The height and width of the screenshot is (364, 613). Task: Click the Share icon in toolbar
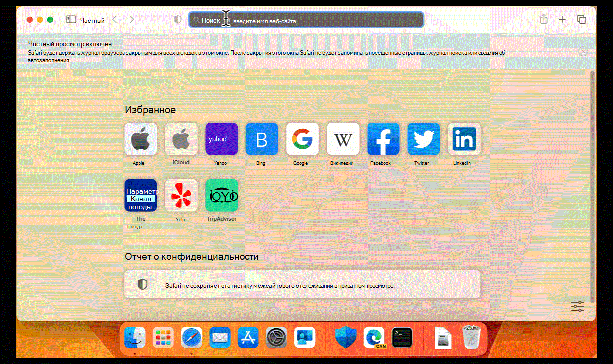(544, 19)
